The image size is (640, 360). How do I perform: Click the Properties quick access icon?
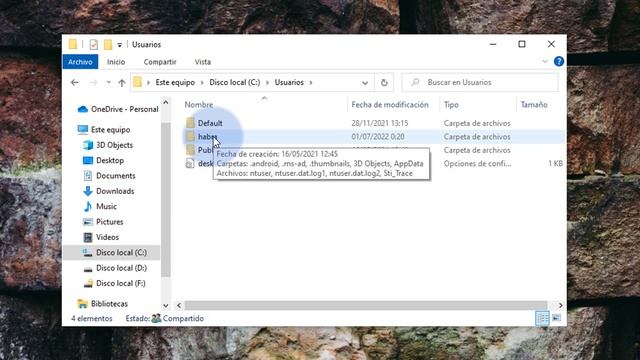pyautogui.click(x=93, y=44)
